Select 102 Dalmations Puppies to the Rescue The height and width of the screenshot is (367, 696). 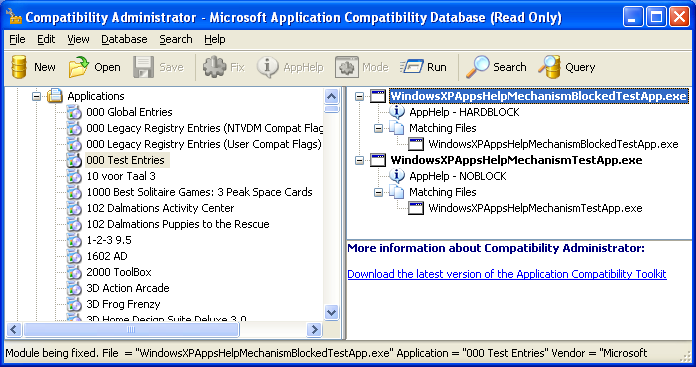pos(178,224)
